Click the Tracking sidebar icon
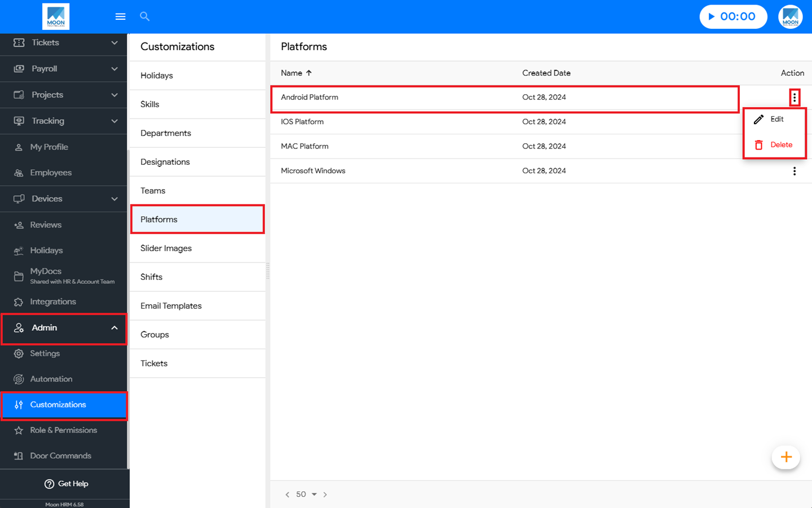 pos(19,121)
